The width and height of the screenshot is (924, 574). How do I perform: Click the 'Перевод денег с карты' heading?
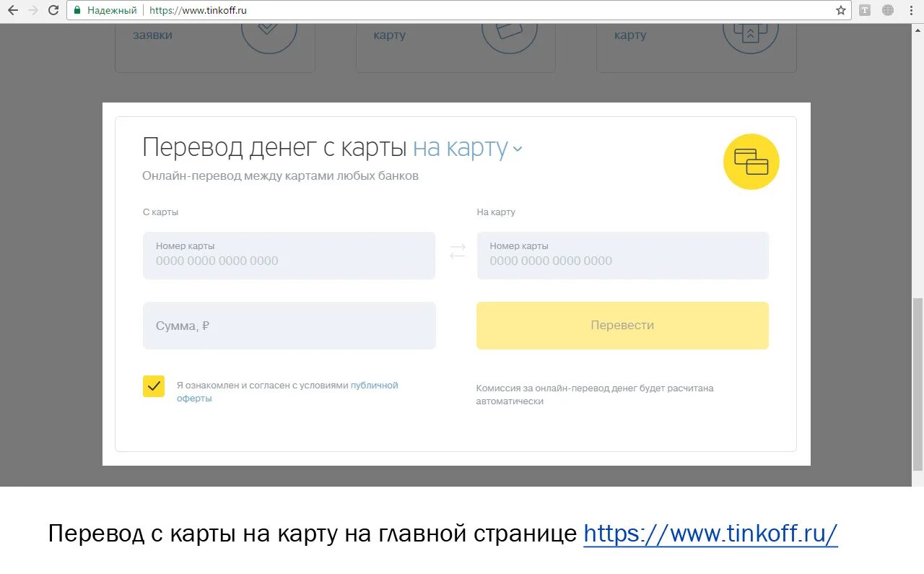[274, 147]
